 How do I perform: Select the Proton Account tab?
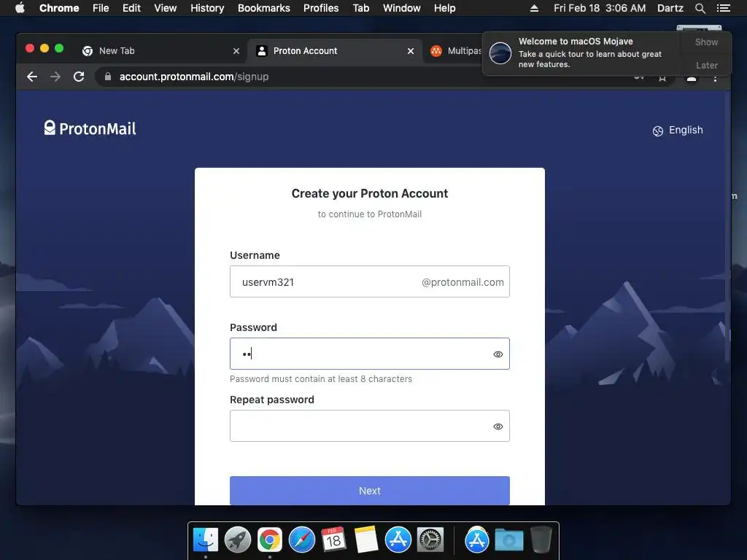(333, 51)
